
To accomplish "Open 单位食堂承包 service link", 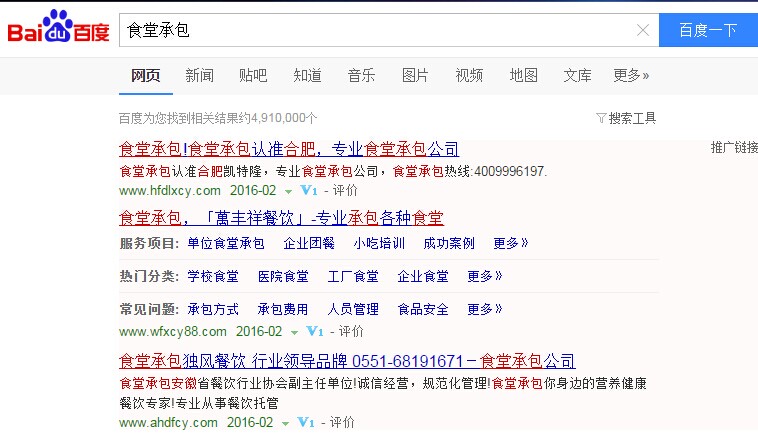I will 226,243.
